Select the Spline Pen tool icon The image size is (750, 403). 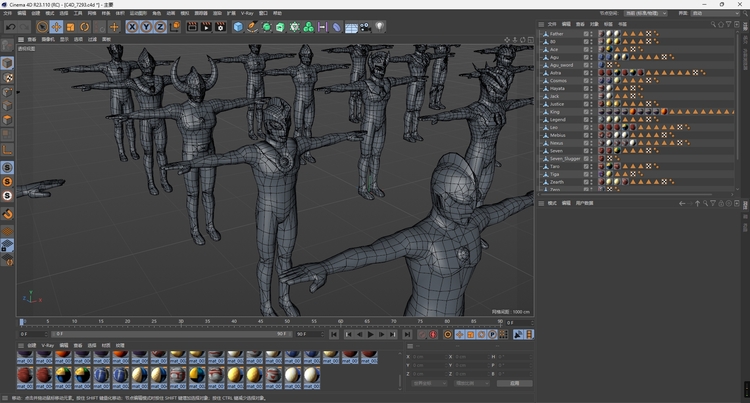point(252,27)
